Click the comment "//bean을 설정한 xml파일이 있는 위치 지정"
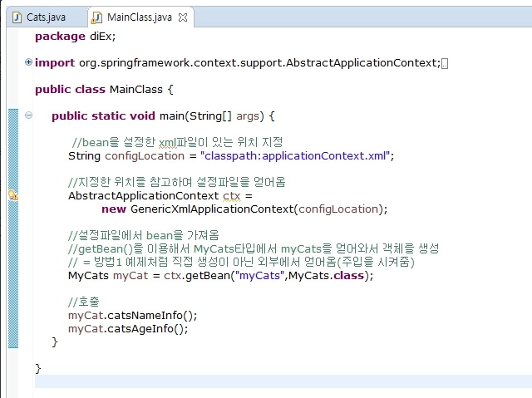 tap(177, 142)
